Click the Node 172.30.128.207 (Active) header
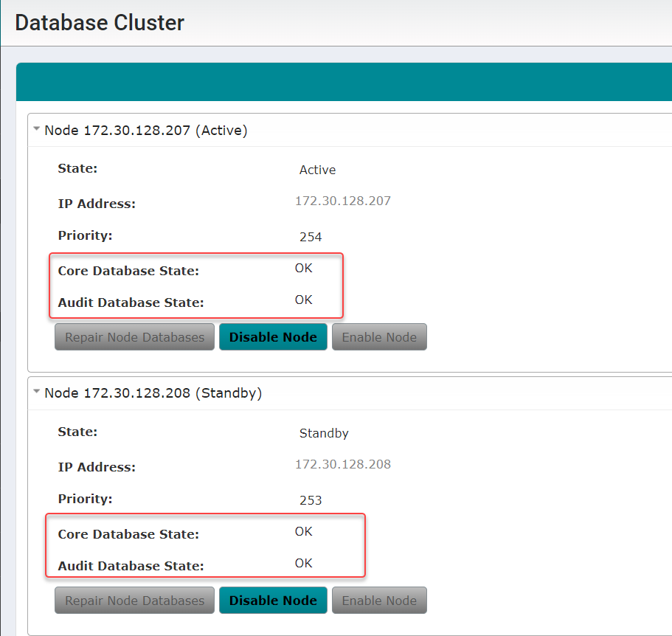The image size is (672, 636). click(x=145, y=130)
